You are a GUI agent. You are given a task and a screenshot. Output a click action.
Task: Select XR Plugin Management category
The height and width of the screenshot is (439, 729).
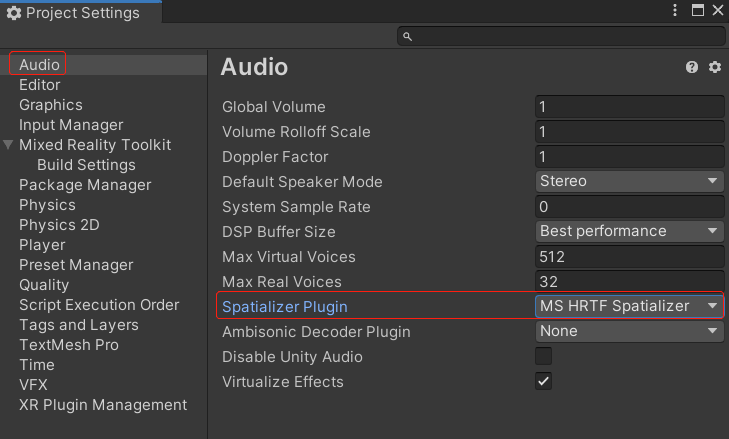tap(103, 405)
